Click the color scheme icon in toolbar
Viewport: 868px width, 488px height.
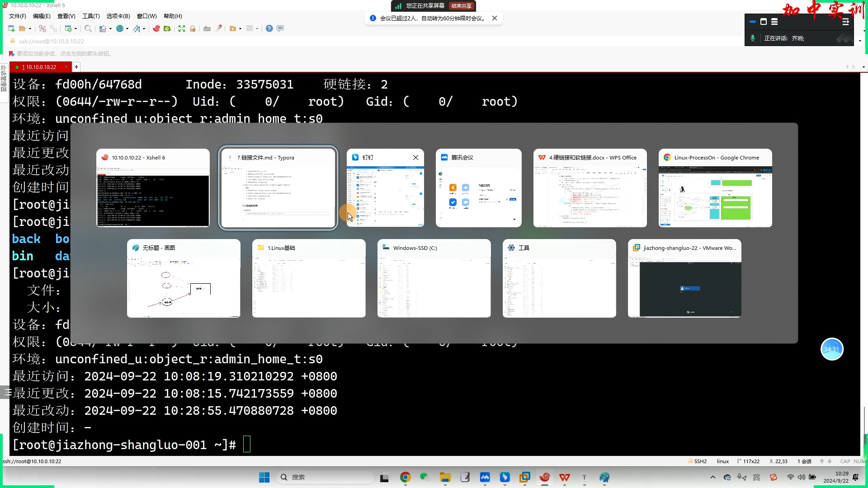tap(103, 28)
